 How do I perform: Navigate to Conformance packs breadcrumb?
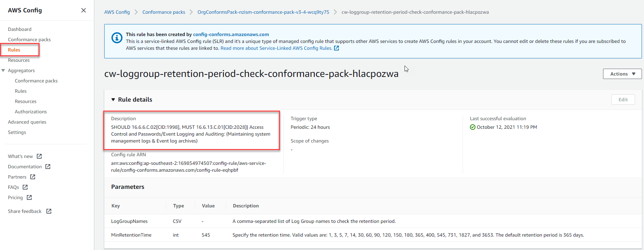click(x=164, y=12)
